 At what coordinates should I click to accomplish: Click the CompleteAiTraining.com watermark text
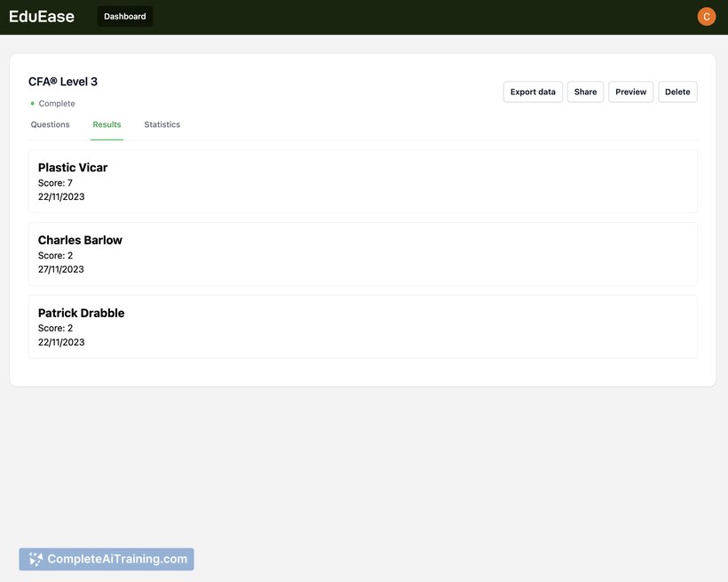click(117, 559)
